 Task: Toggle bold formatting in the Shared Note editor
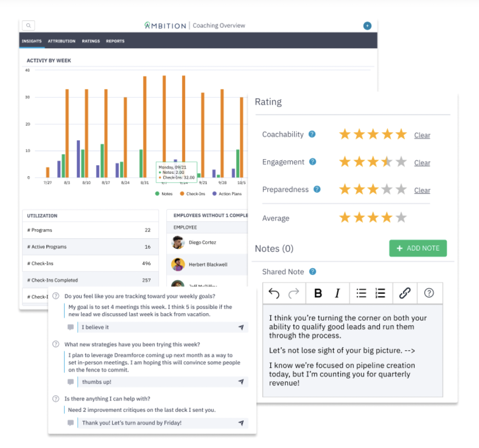pyautogui.click(x=318, y=293)
